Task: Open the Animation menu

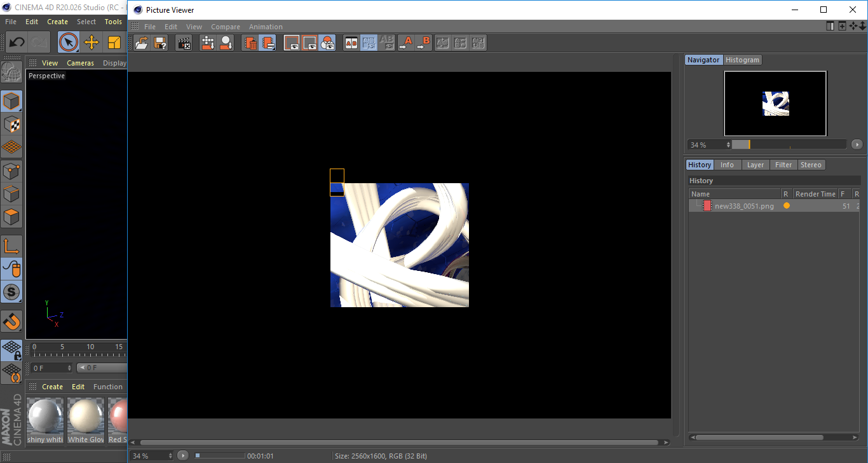Action: (x=266, y=27)
